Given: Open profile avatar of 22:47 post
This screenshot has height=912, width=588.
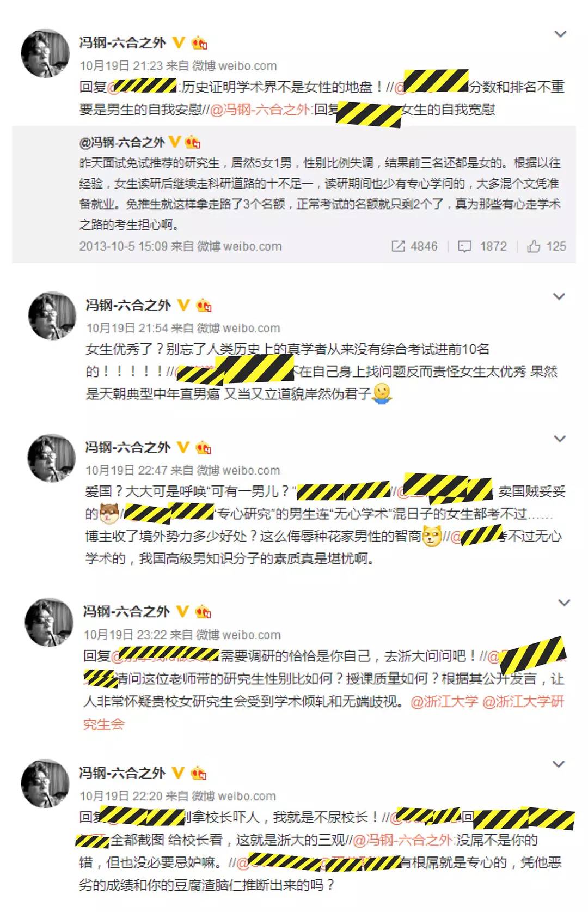Looking at the screenshot, I should pos(52,458).
